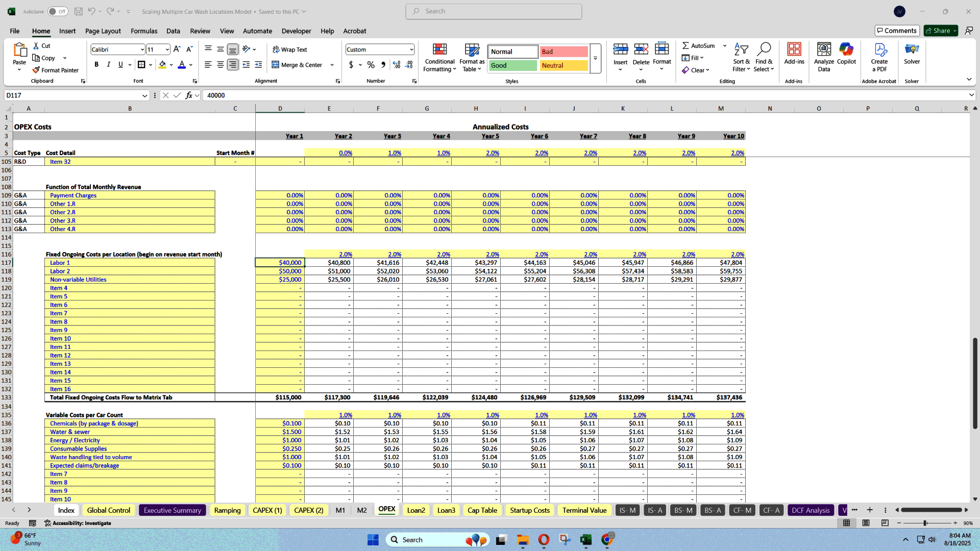Open the font name dropdown
Viewport: 980px width, 551px height.
pyautogui.click(x=142, y=49)
